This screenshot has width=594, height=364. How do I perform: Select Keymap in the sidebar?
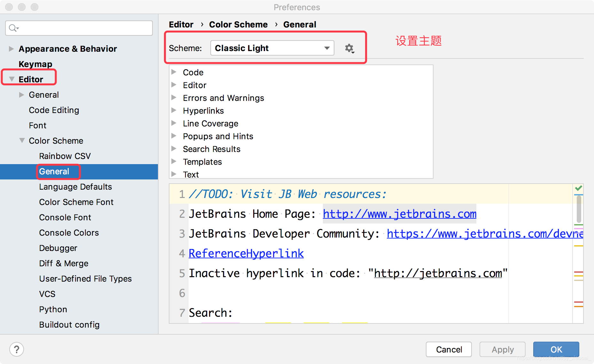pyautogui.click(x=35, y=64)
